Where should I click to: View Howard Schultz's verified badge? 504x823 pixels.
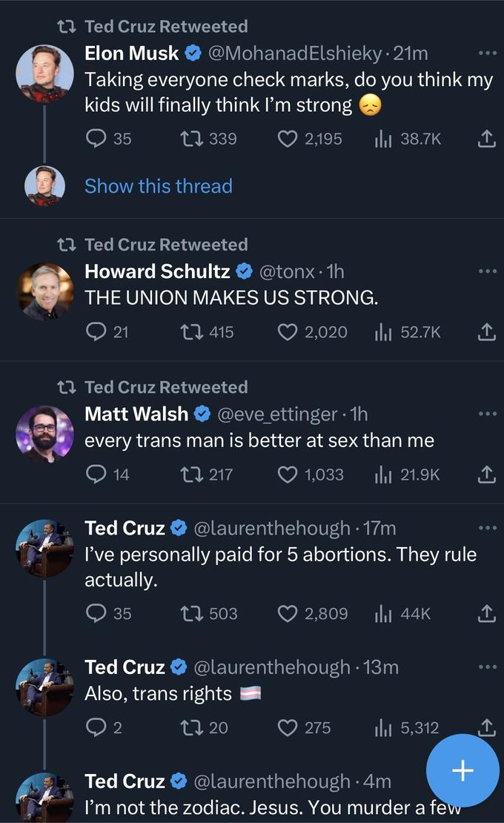point(243,271)
